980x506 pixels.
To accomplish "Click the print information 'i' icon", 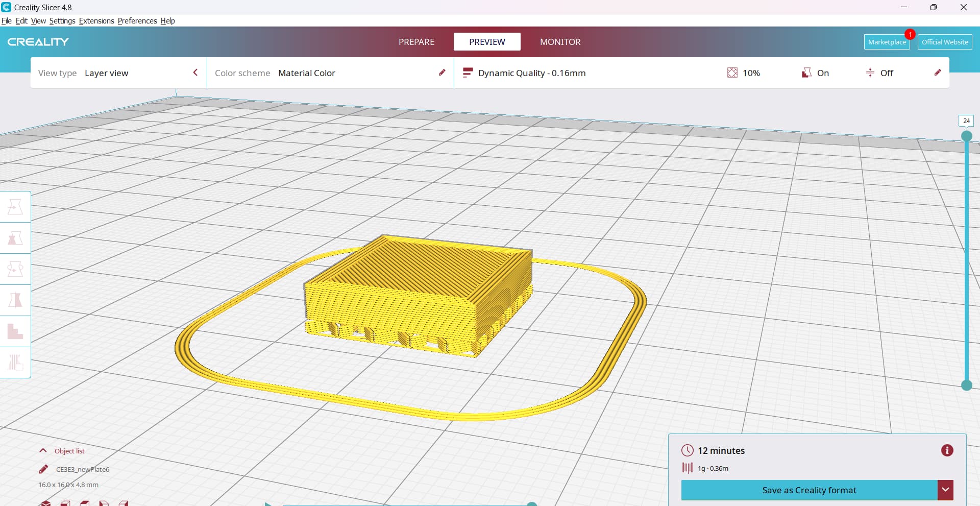I will (948, 450).
